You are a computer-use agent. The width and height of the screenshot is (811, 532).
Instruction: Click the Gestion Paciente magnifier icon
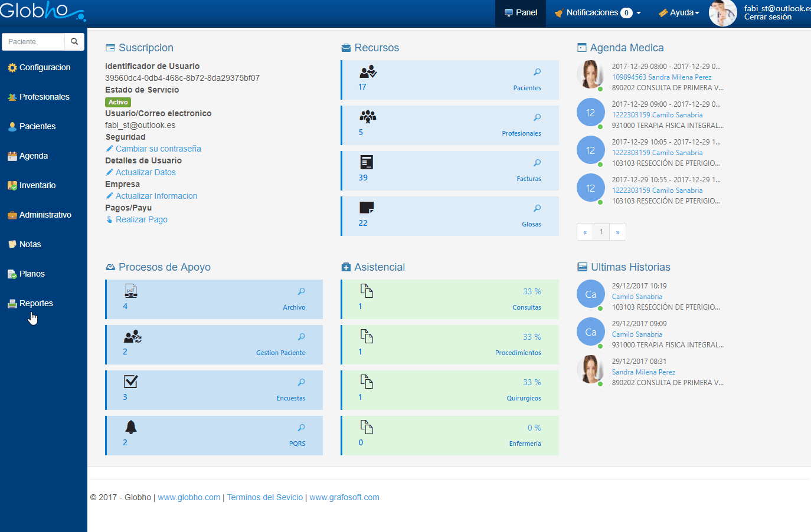pyautogui.click(x=302, y=337)
